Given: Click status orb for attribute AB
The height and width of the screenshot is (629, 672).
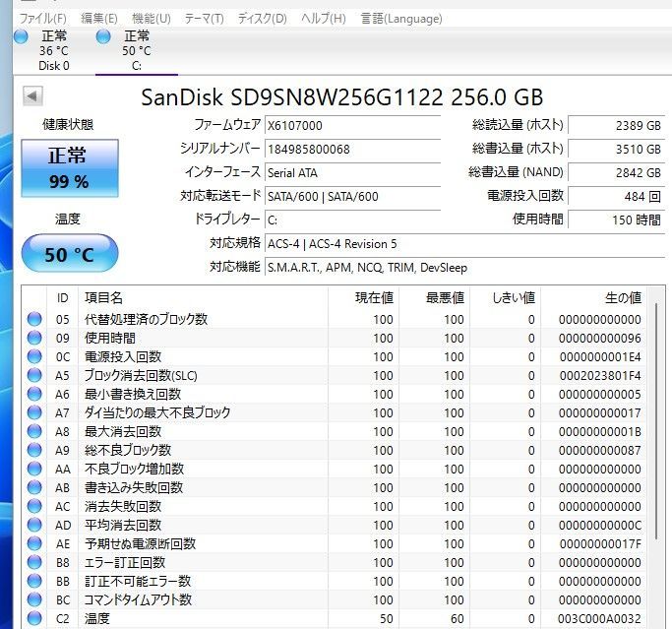Looking at the screenshot, I should [x=34, y=487].
